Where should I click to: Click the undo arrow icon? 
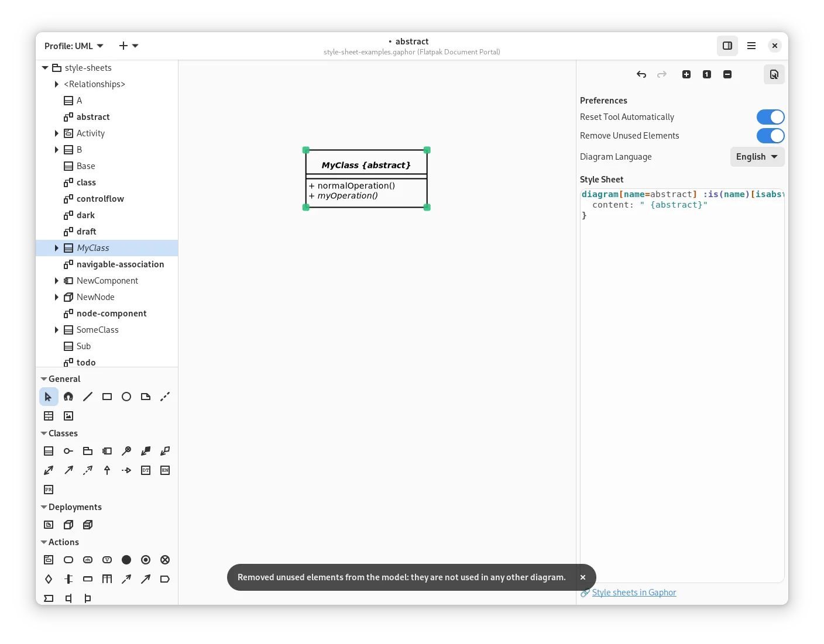coord(641,74)
